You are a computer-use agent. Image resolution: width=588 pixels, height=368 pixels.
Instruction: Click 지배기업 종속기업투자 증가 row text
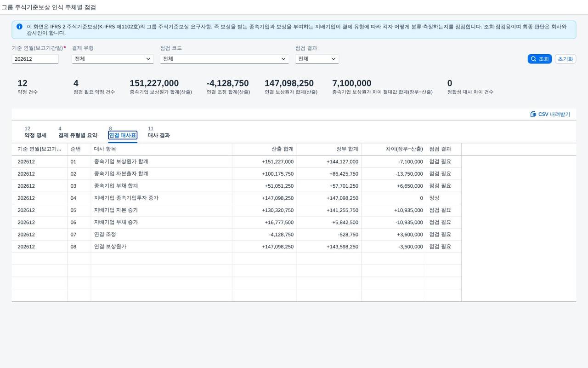pos(126,198)
